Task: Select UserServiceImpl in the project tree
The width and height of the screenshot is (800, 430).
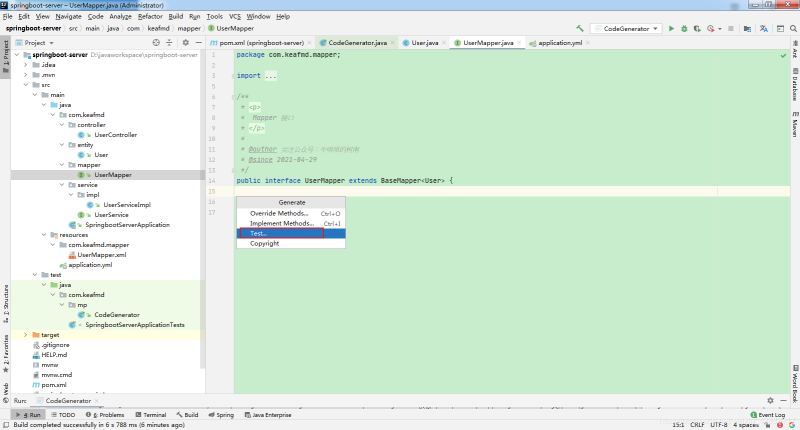Action: (x=125, y=204)
